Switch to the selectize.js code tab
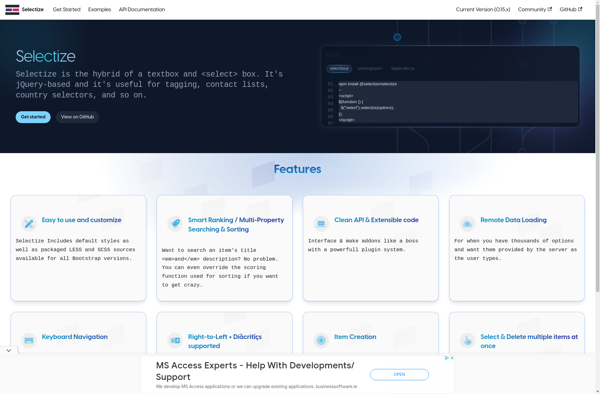The height and width of the screenshot is (394, 600). pos(339,68)
